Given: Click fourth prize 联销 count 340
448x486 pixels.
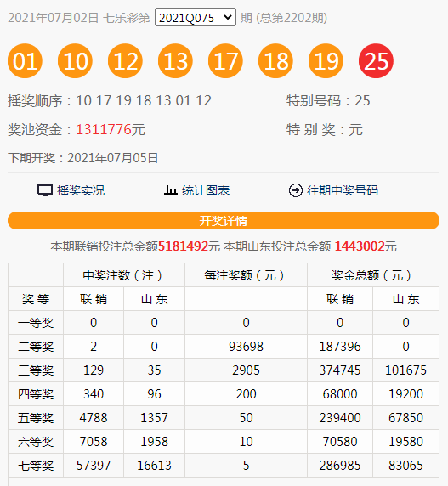Looking at the screenshot, I should click(x=94, y=394).
